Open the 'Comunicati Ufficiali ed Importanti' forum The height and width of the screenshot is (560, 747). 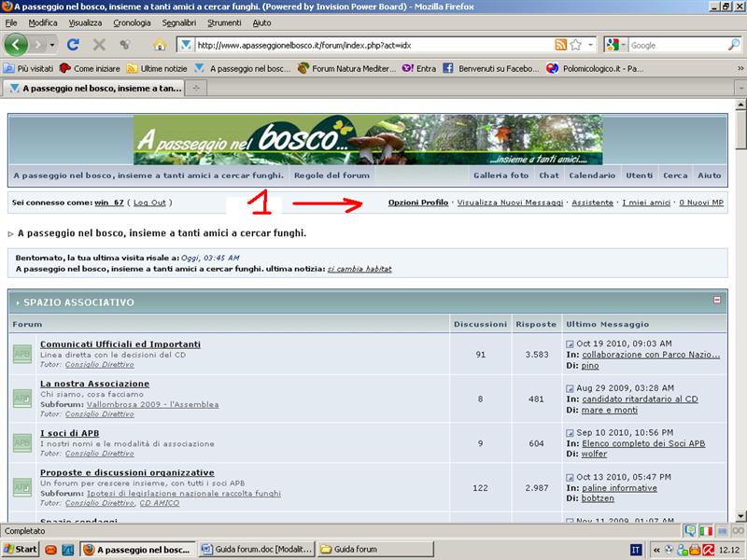pyautogui.click(x=120, y=344)
